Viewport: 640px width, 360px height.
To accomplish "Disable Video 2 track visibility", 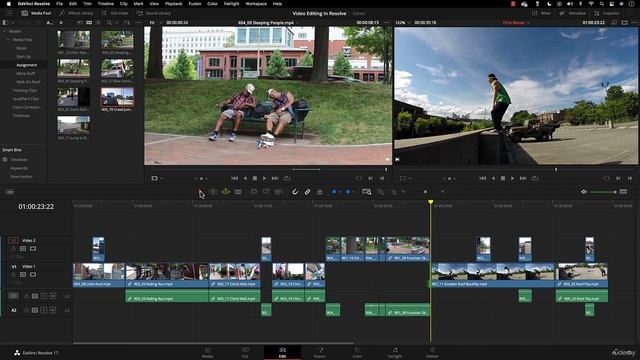I will (x=33, y=249).
